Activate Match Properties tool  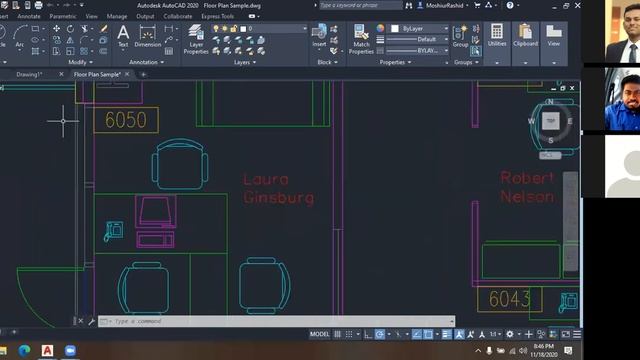[361, 39]
